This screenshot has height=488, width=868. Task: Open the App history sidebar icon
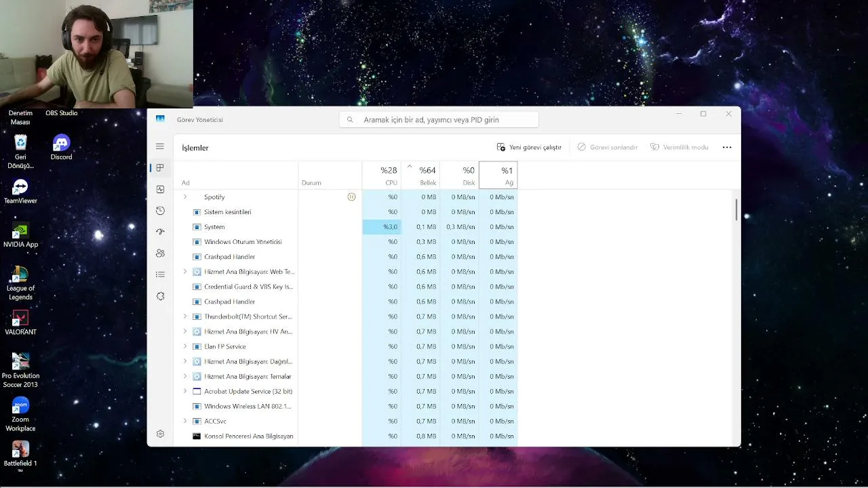[160, 211]
